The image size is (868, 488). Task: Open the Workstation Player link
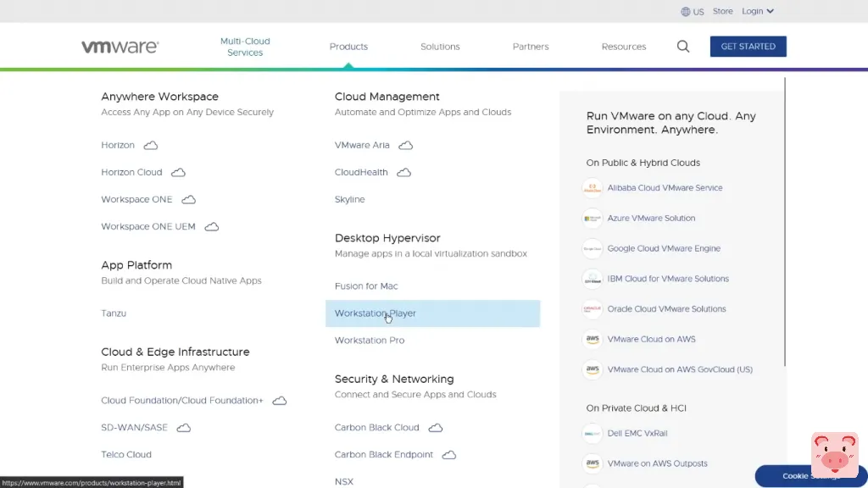[376, 313]
